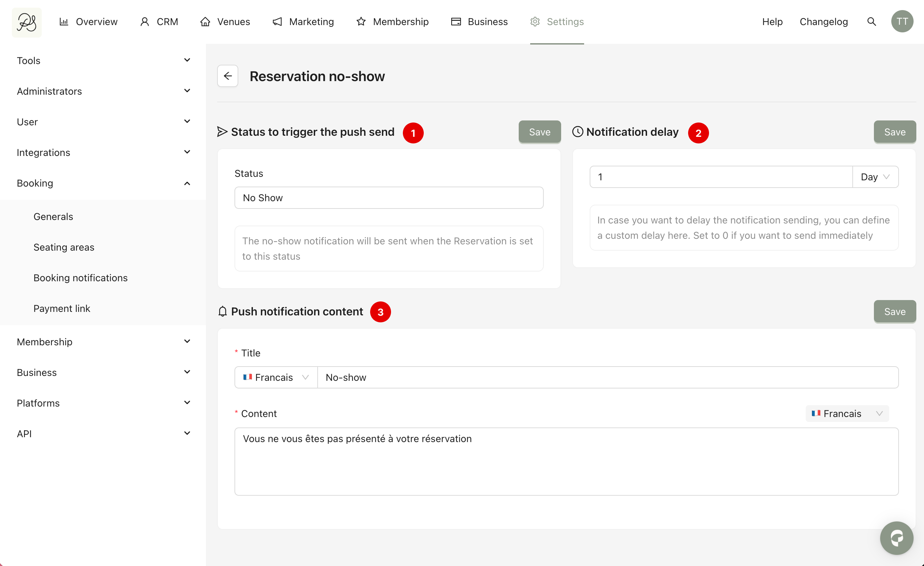Open the Title language Francais dropdown
The image size is (924, 566).
click(x=276, y=377)
